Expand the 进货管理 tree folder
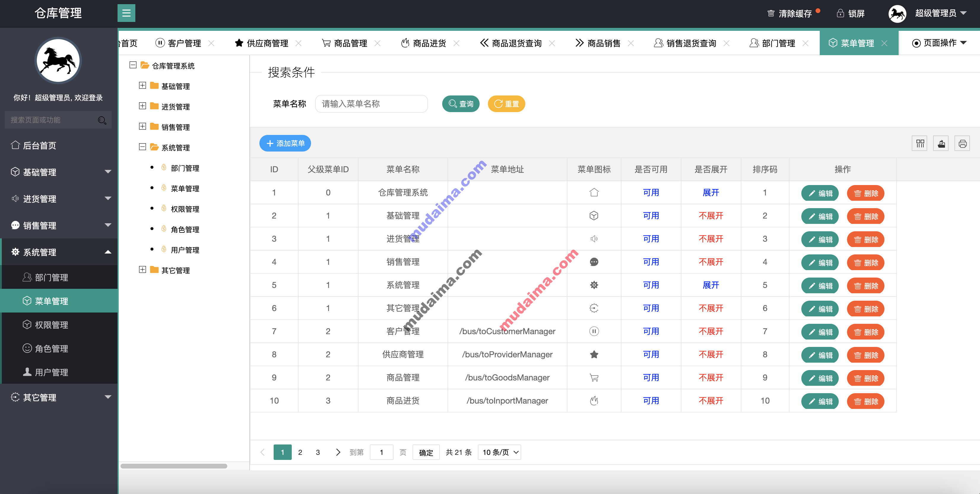Viewport: 980px width, 494px height. click(142, 106)
